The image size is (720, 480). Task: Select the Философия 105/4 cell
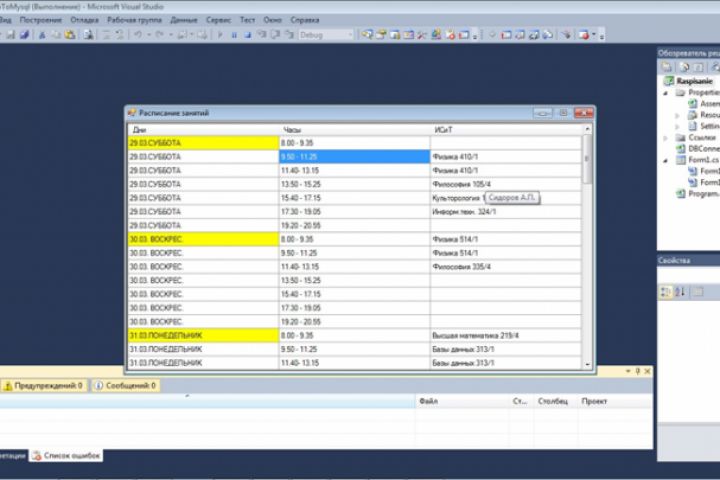click(506, 184)
